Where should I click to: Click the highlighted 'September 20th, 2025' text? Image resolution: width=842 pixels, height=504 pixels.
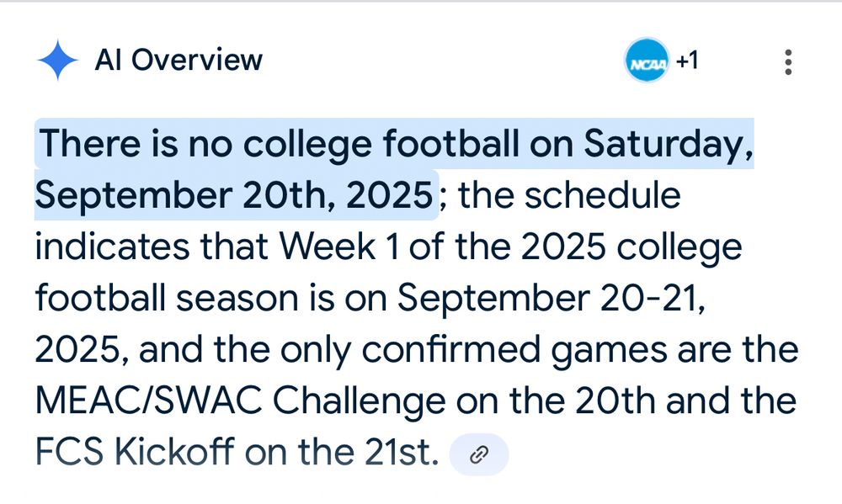click(235, 195)
